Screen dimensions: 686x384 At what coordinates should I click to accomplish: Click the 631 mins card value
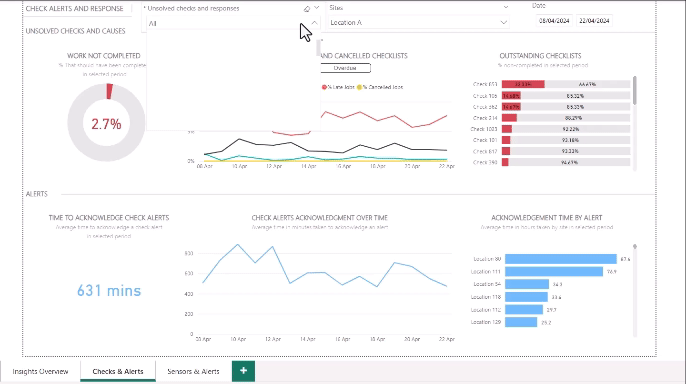point(109,290)
